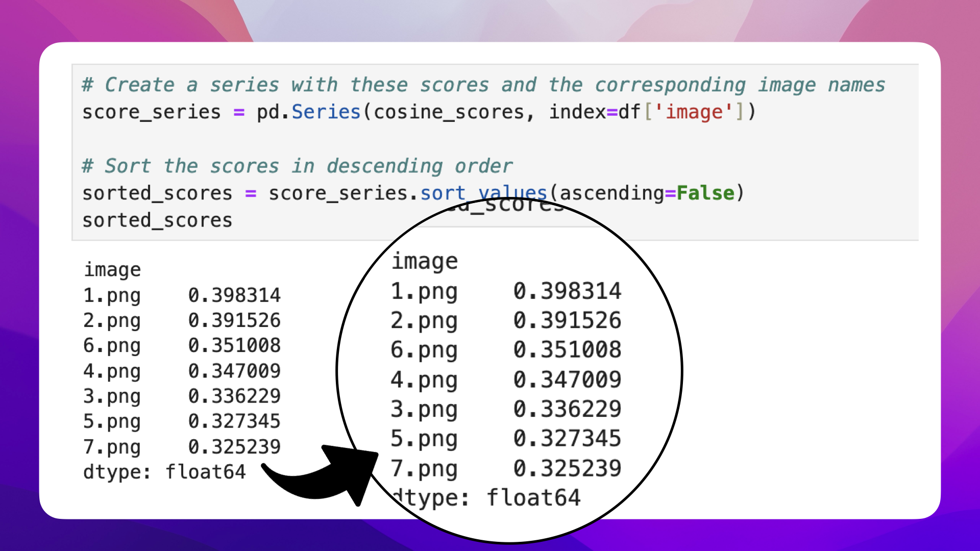Click the magnified 5.png label in circle

[x=424, y=438]
